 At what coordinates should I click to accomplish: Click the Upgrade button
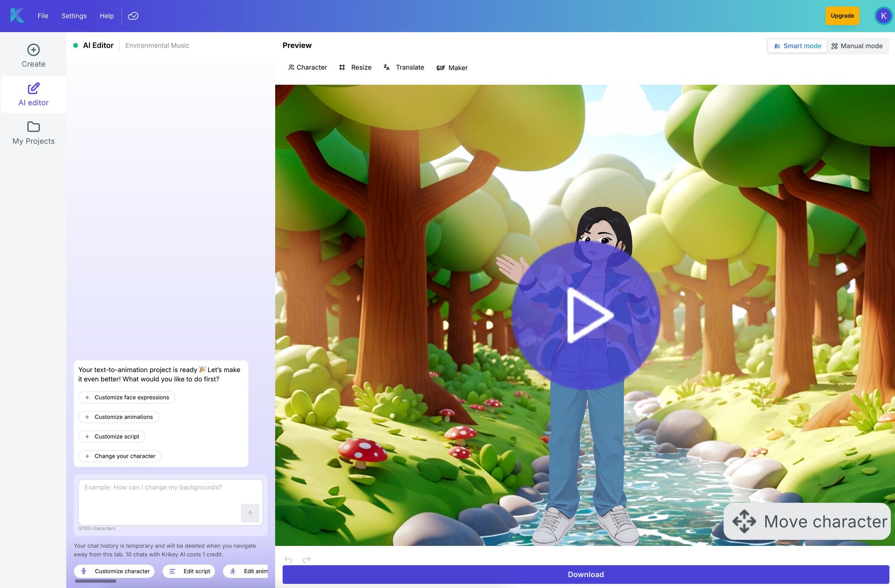pos(842,16)
